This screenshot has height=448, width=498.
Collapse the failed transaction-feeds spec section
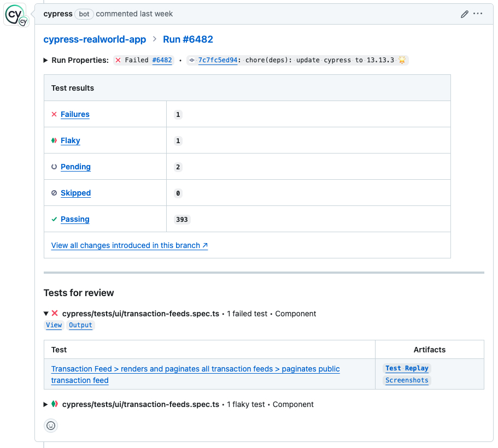(x=46, y=314)
